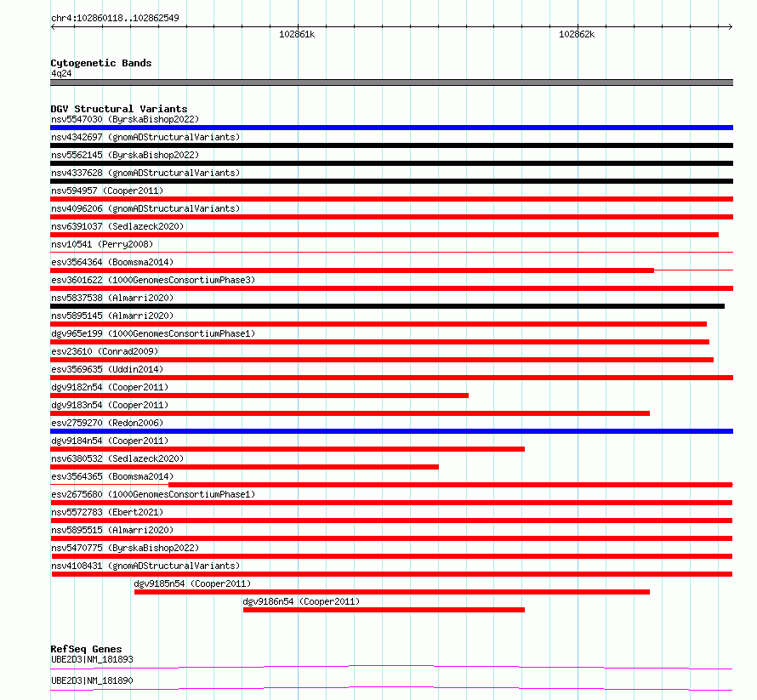Click the red bar under nsv6391037
757x700 pixels.
pos(384,235)
